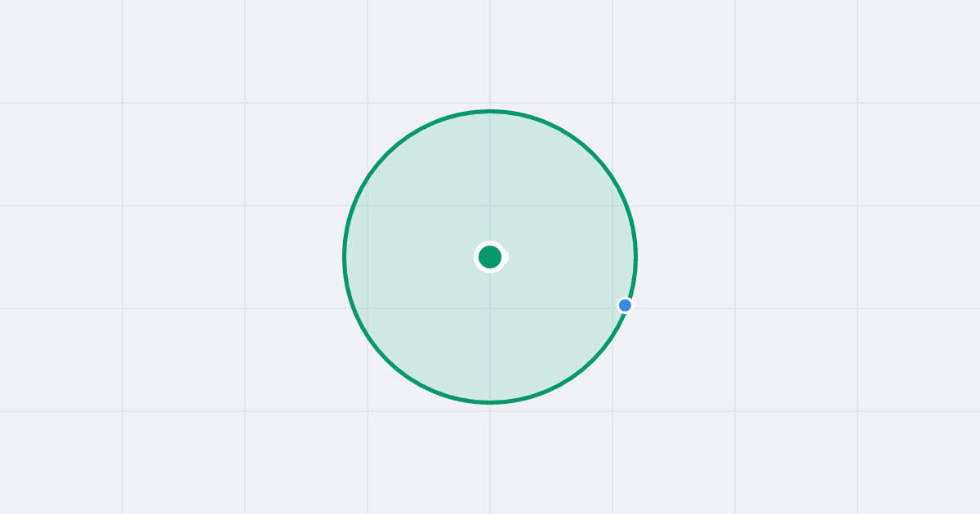Click the vertical grid line through the circle center

click(x=490, y=179)
